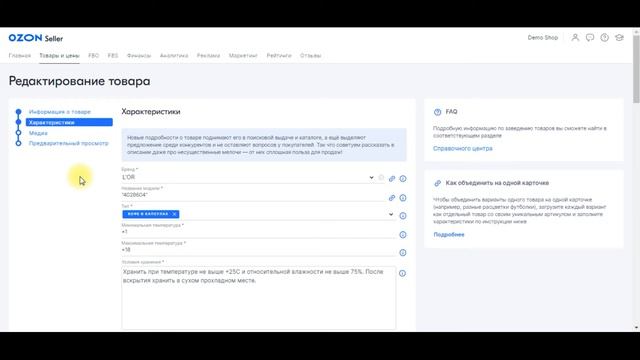Click info icon in Бренд row
The width and height of the screenshot is (640, 360).
click(403, 178)
